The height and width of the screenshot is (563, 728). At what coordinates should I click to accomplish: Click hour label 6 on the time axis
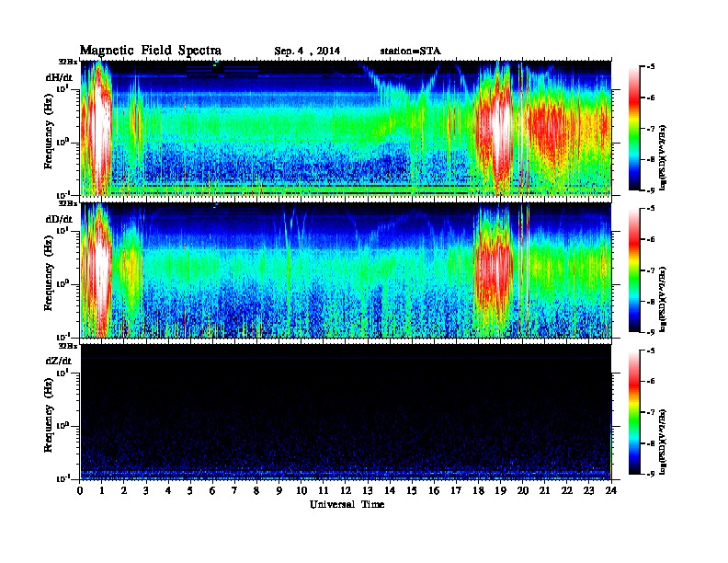(212, 490)
